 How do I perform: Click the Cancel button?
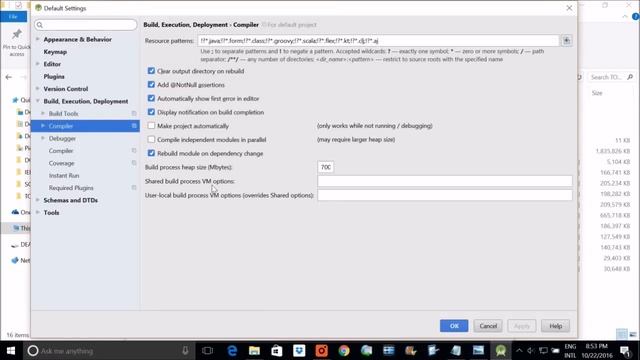(488, 326)
